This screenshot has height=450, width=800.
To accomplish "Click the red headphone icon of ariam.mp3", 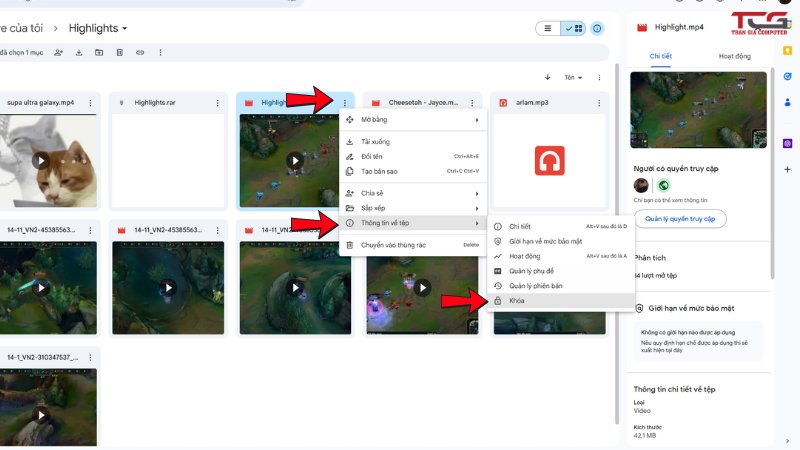I will coord(549,161).
